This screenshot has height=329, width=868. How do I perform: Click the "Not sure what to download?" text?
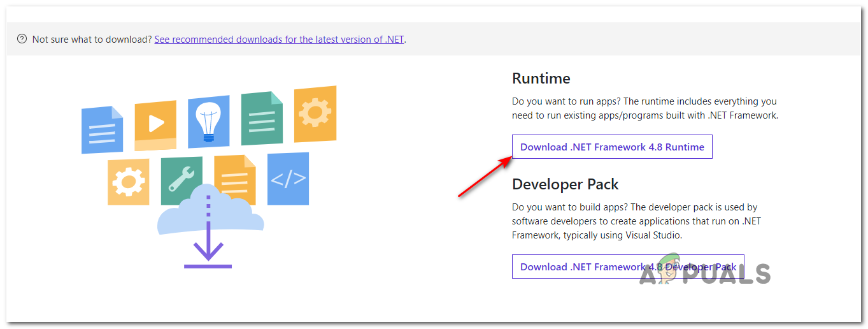pos(92,40)
